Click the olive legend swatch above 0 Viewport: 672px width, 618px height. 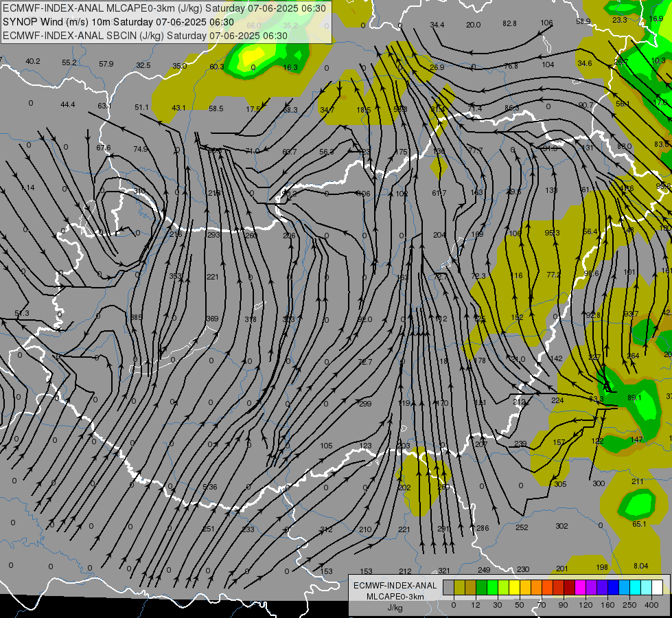(459, 587)
